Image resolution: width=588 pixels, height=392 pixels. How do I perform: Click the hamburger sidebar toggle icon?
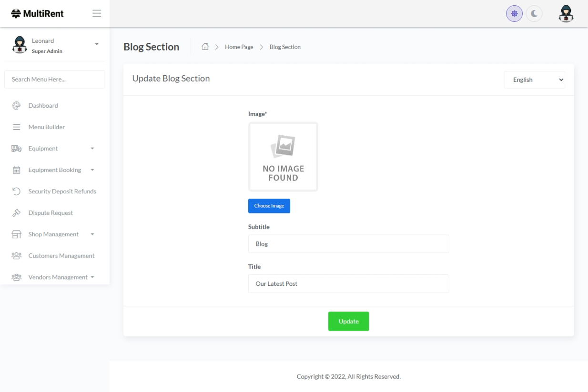(x=97, y=13)
